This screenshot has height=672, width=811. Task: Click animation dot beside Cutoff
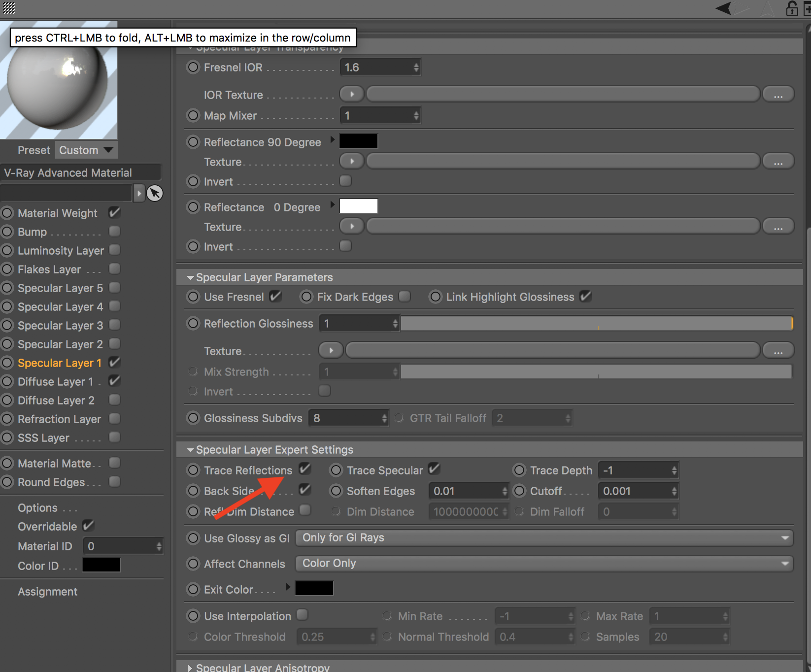click(519, 491)
